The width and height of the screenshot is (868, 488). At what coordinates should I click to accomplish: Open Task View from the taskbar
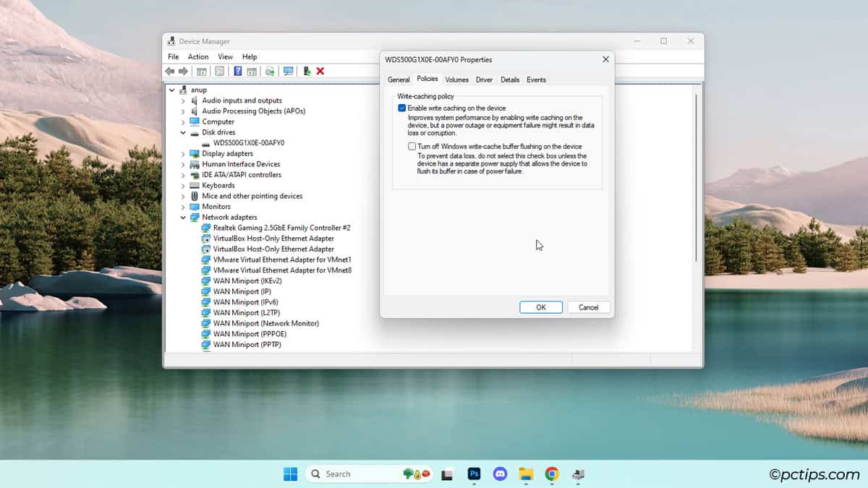pyautogui.click(x=447, y=474)
